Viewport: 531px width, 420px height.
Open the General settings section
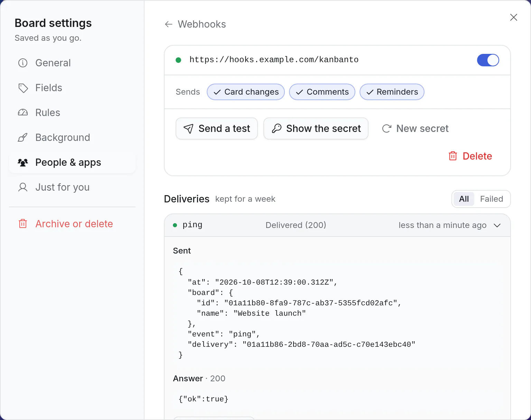click(x=72, y=63)
